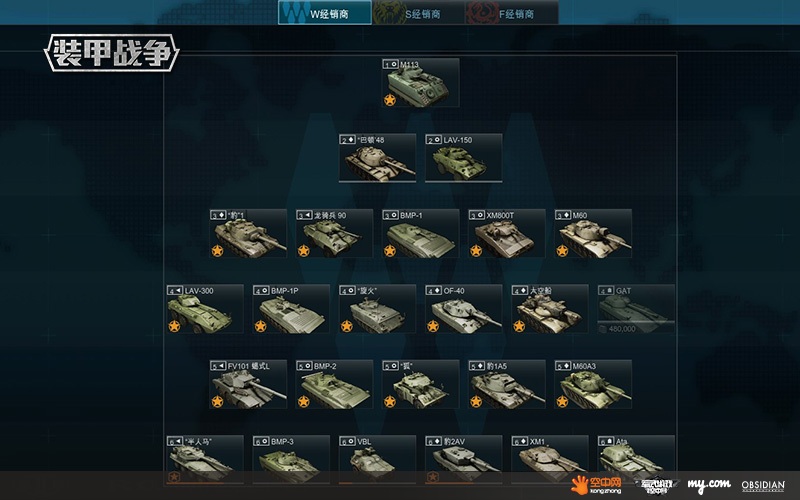Click the star icon on OF-40 card
Viewport: 800px width, 500px height.
click(433, 326)
